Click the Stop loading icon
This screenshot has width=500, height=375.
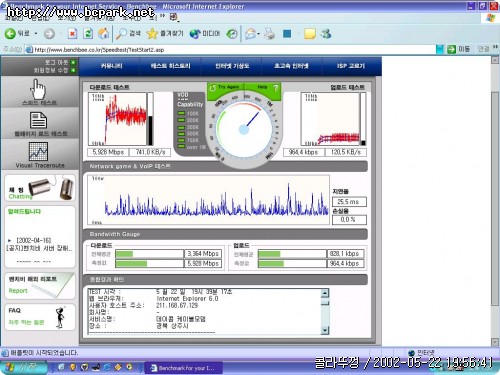(72, 33)
